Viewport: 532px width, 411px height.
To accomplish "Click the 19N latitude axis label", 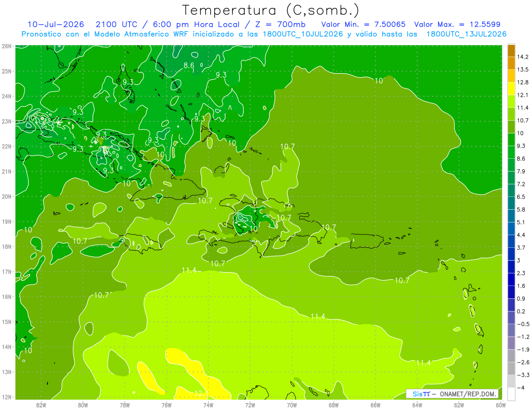I will (x=6, y=221).
